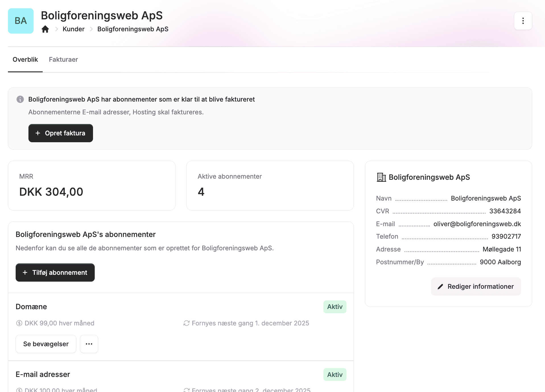Click the Aktiv badge for Domæne
Viewport: 545px width, 392px height.
[x=335, y=307]
